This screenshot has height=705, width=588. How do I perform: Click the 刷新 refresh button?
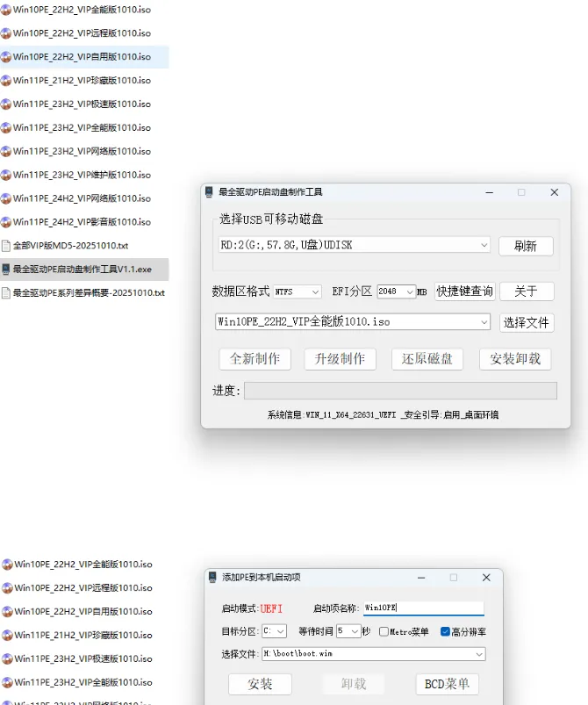coord(526,247)
